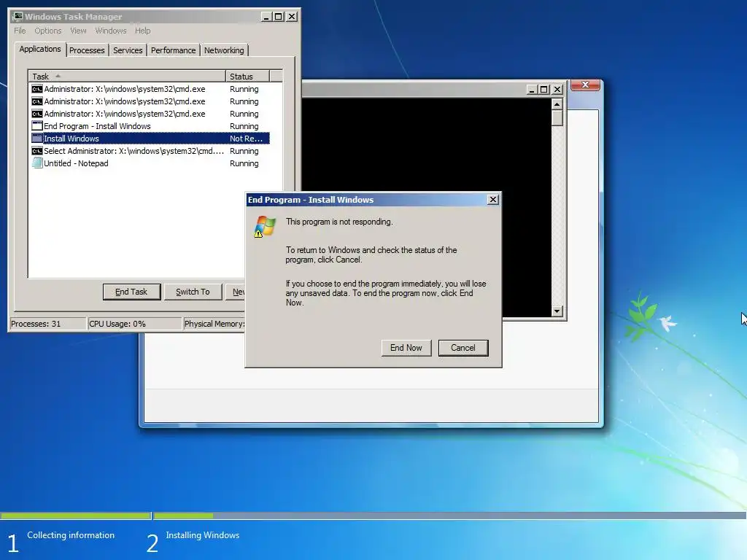
Task: Switch to the Networking tab
Action: (x=224, y=50)
